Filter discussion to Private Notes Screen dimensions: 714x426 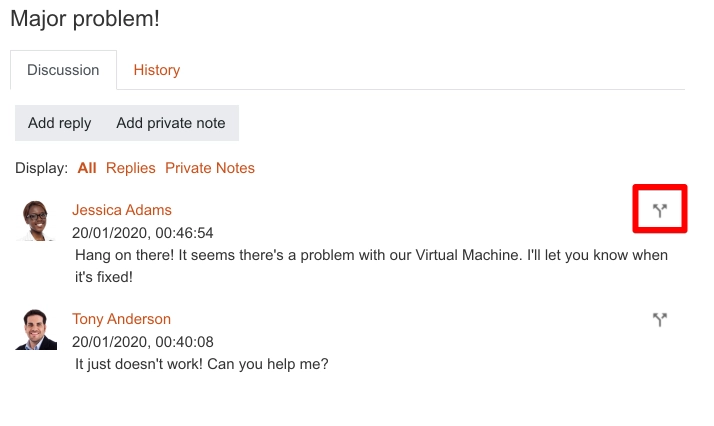coord(210,168)
